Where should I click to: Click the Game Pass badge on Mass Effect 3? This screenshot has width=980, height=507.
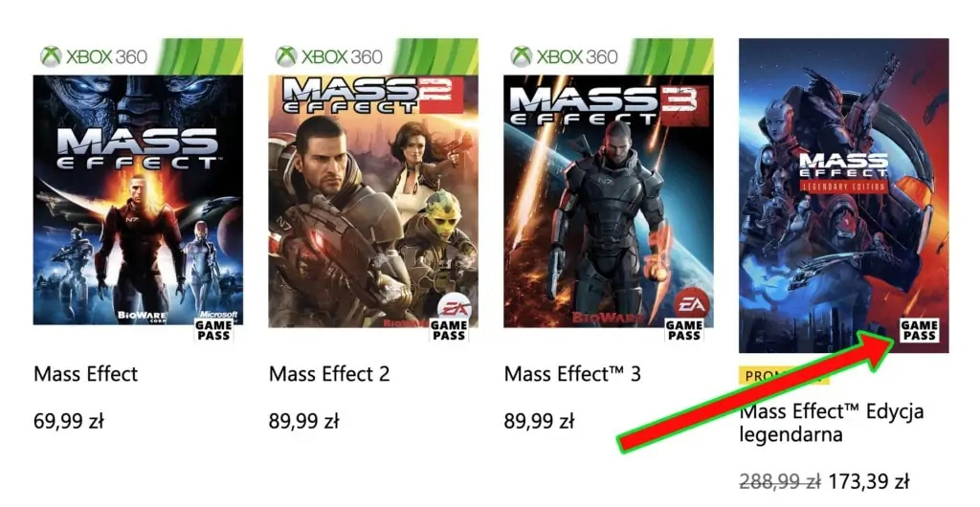[683, 330]
